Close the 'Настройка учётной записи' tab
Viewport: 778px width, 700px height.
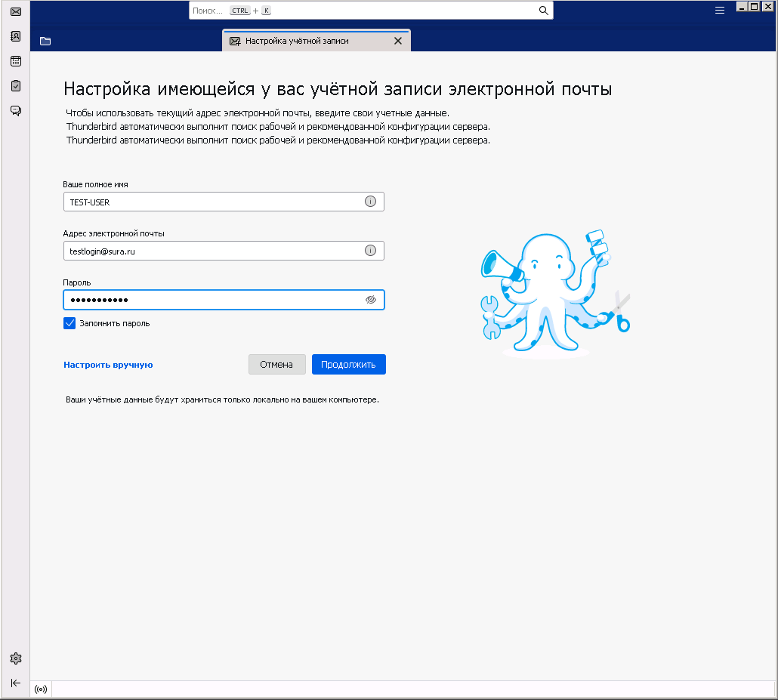pyautogui.click(x=398, y=41)
